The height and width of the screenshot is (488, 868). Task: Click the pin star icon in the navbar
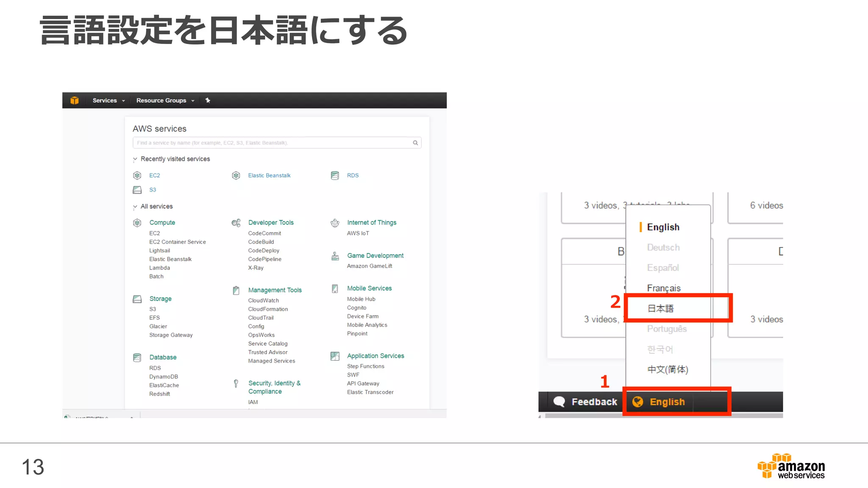click(208, 100)
